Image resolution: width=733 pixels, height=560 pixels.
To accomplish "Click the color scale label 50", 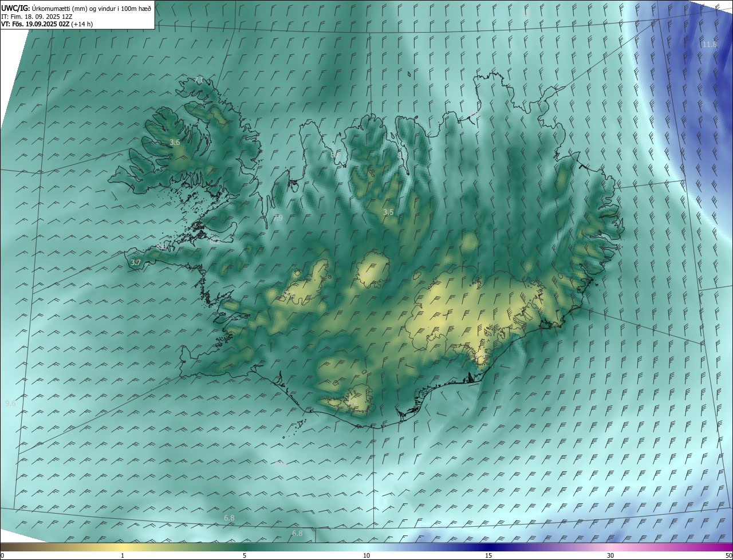I will point(728,556).
